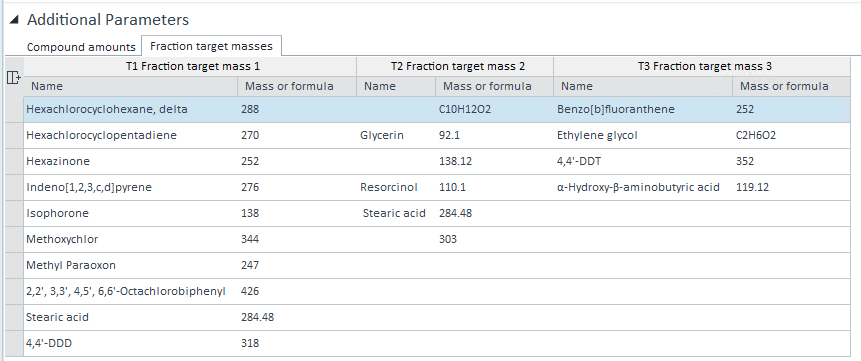Click the T1 Fraction target mass 1 header
This screenshot has height=361, width=861.
pyautogui.click(x=190, y=66)
